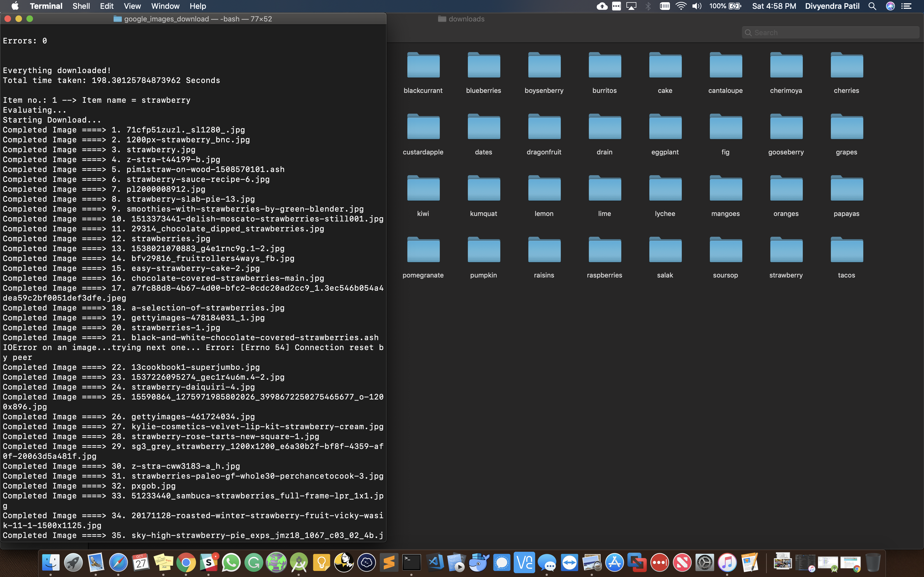Image resolution: width=924 pixels, height=577 pixels.
Task: Open the View menu
Action: click(x=132, y=6)
